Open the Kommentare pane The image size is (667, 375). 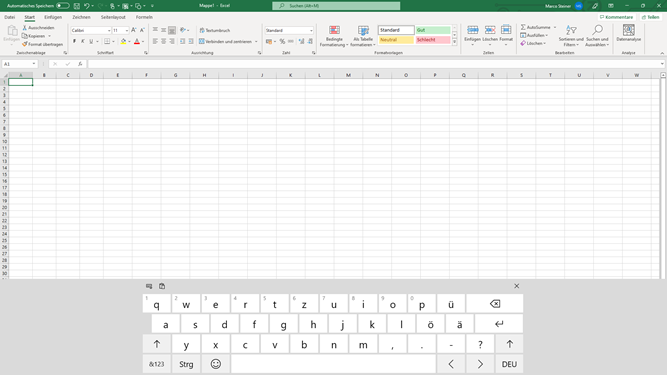616,17
